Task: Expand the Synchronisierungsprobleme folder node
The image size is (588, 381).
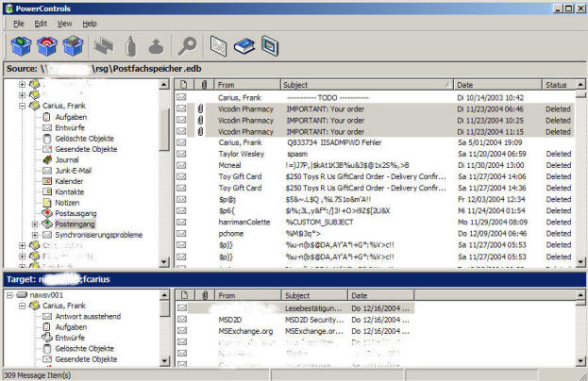Action: point(35,235)
